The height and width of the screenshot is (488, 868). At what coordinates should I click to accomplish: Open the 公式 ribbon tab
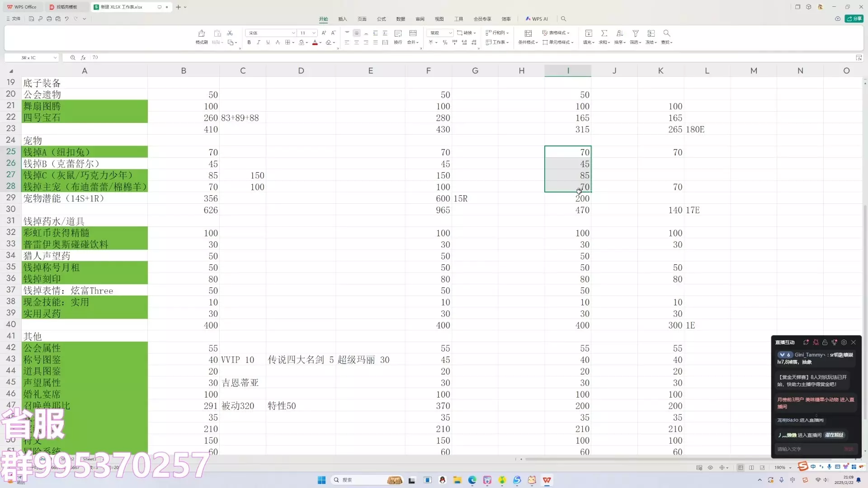coord(381,19)
